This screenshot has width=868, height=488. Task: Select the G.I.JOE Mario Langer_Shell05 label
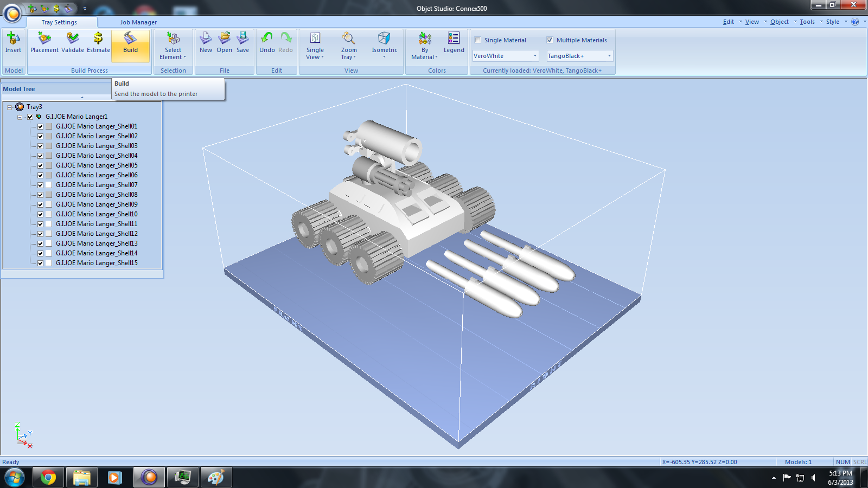click(x=97, y=165)
